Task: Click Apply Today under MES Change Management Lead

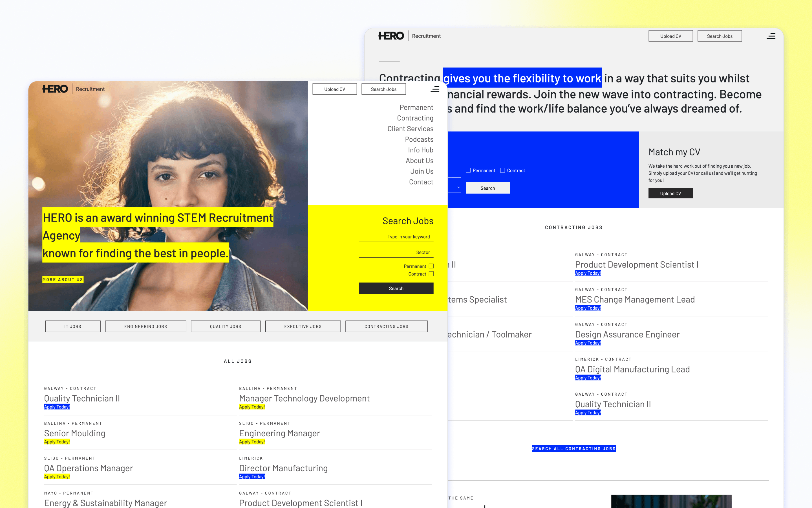Action: tap(588, 308)
